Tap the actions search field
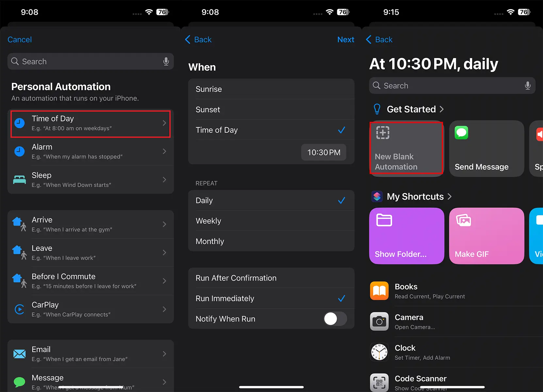This screenshot has width=543, height=392. pyautogui.click(x=452, y=86)
